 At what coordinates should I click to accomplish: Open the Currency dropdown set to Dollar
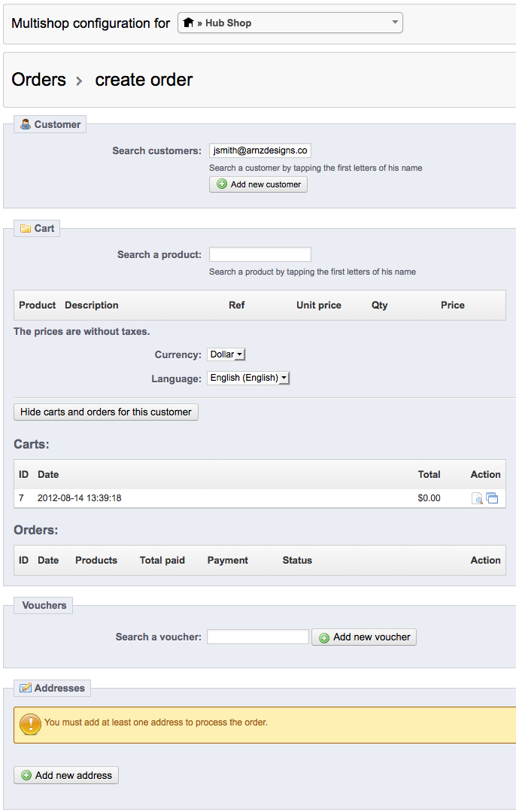pyautogui.click(x=226, y=354)
